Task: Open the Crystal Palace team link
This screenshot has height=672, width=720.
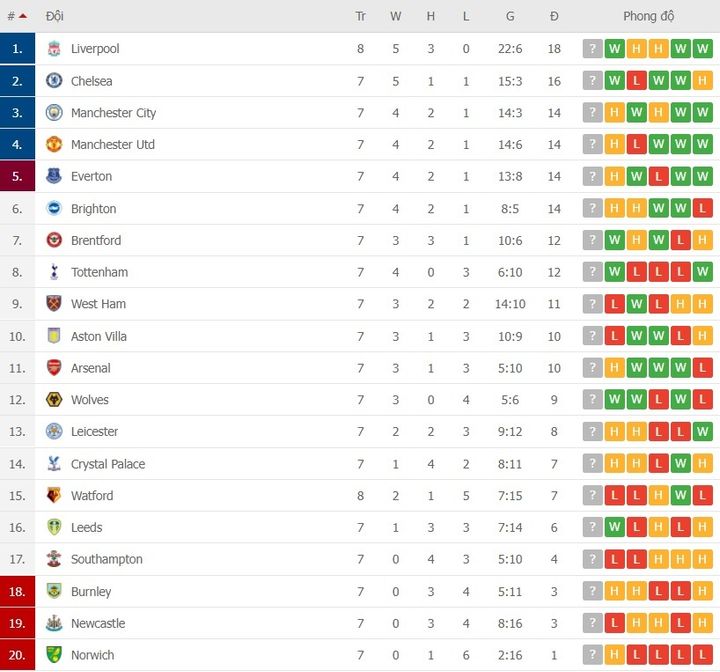Action: coord(108,464)
